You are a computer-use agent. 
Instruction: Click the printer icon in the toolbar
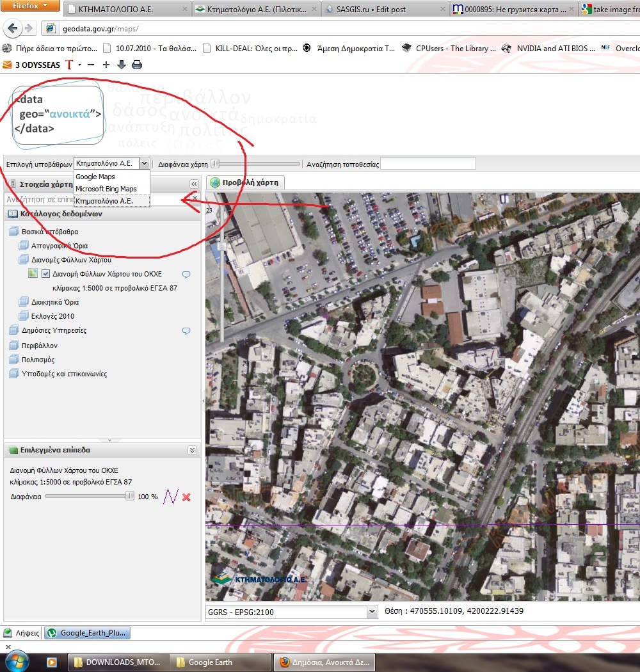[137, 65]
